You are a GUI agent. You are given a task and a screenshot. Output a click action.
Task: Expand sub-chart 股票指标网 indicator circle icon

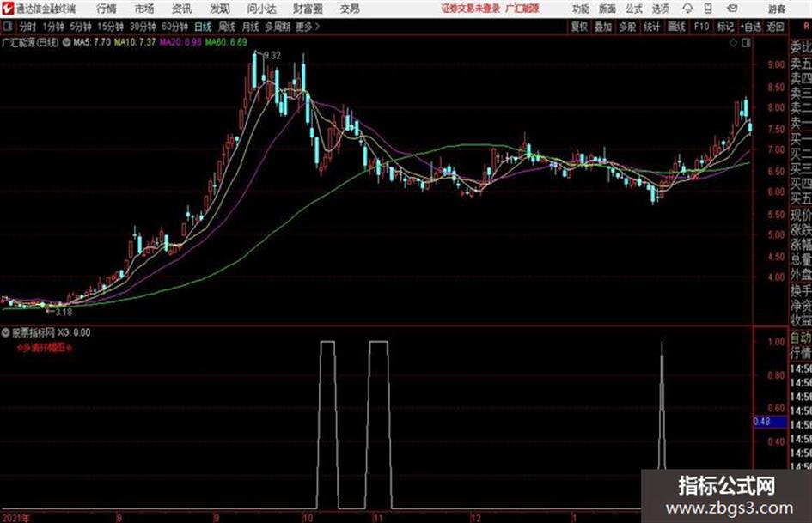tap(6, 332)
